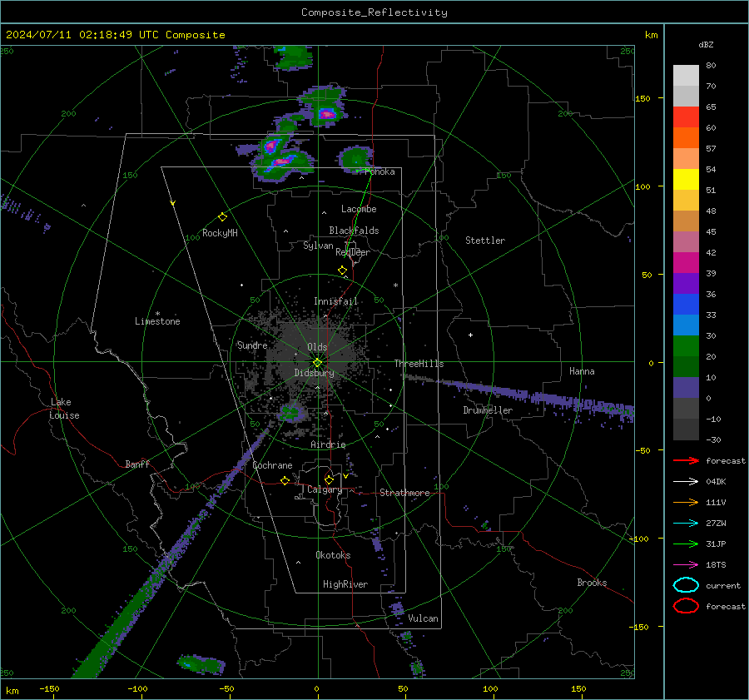Select the magenta 18TS arrow legend entry
The width and height of the screenshot is (749, 700).
[686, 565]
